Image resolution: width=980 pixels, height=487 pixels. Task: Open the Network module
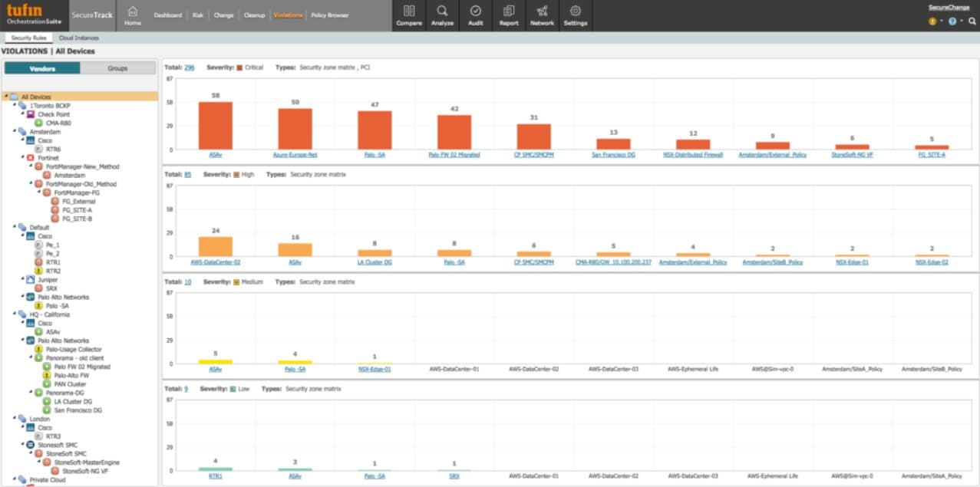(x=541, y=15)
